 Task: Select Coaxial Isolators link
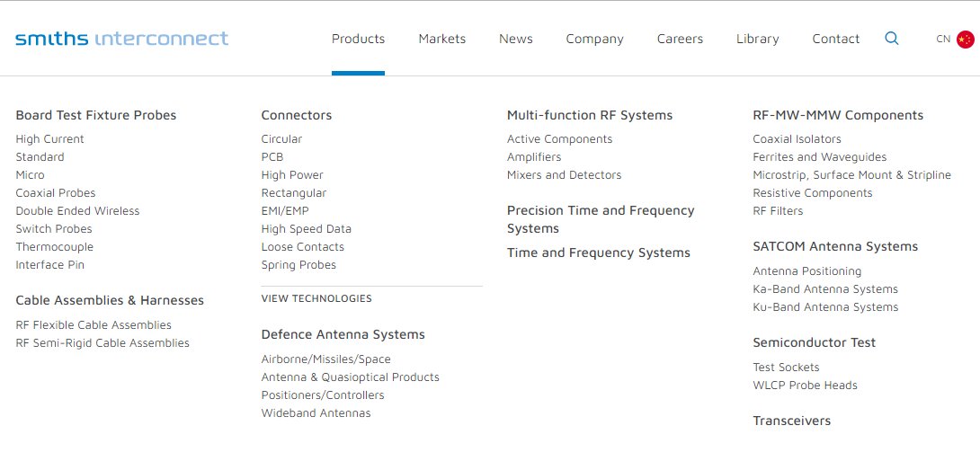pyautogui.click(x=797, y=139)
